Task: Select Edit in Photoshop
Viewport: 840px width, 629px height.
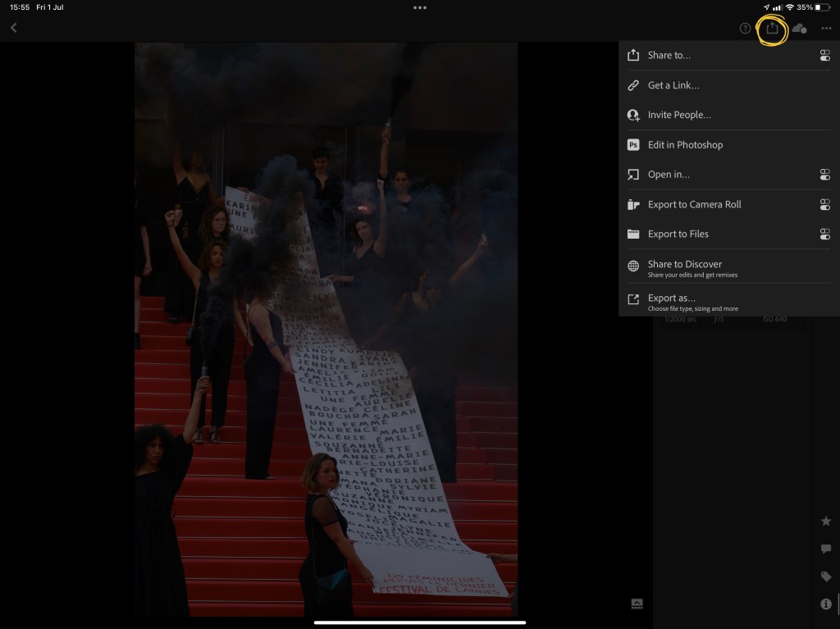Action: (685, 145)
